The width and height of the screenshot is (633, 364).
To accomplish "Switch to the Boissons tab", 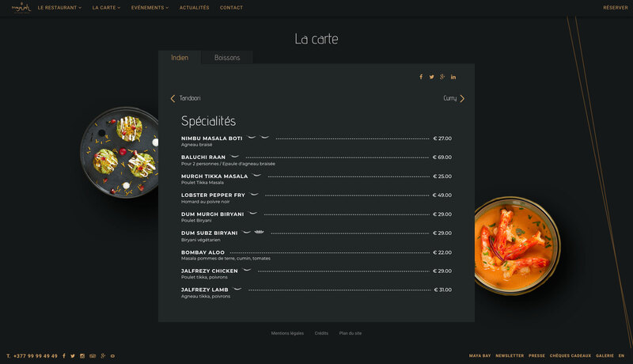I will (x=227, y=57).
